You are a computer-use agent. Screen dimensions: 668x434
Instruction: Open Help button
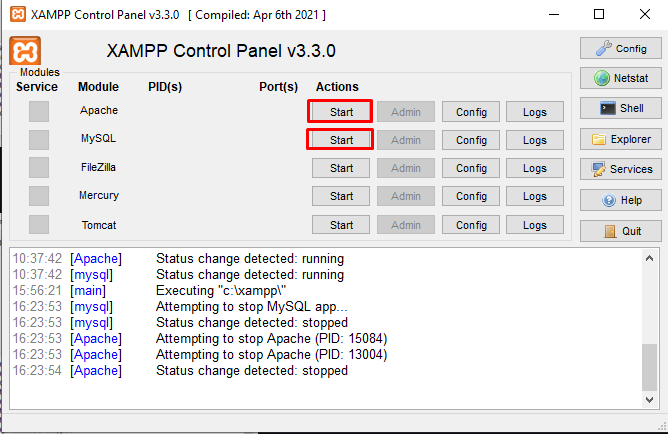click(x=621, y=200)
